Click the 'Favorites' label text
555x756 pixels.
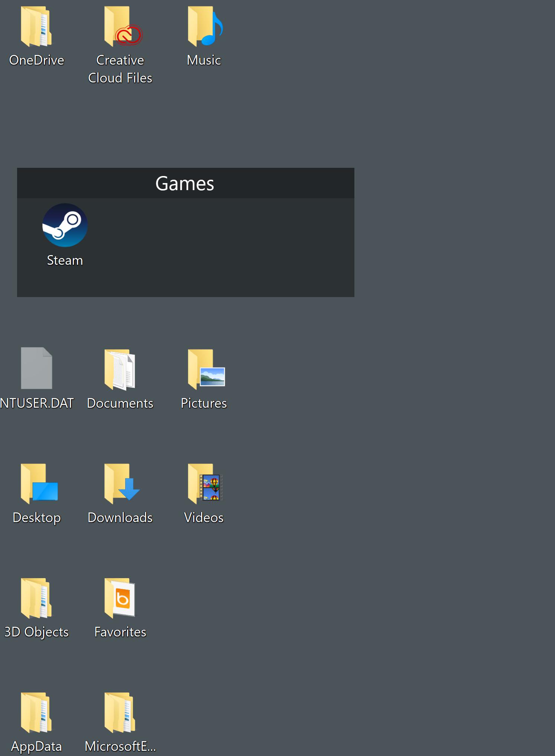point(120,632)
